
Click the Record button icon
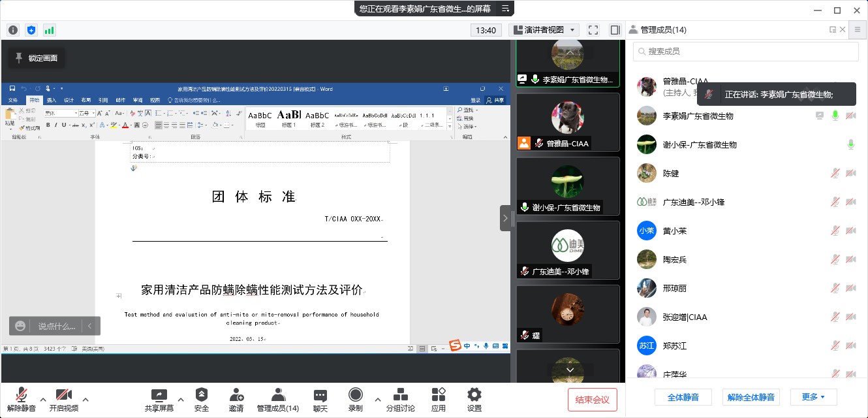click(355, 394)
